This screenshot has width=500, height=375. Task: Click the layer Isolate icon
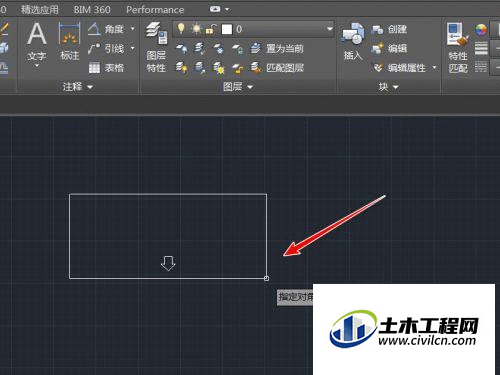(x=199, y=49)
